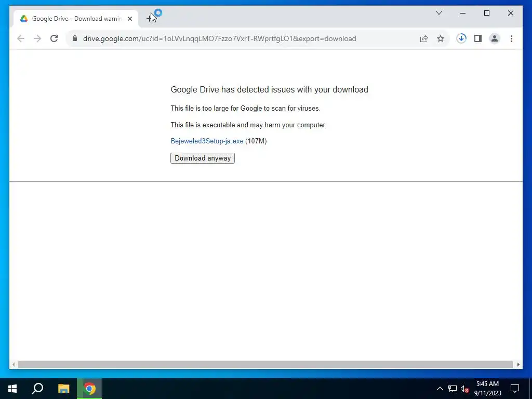This screenshot has height=399, width=532.
Task: Click into the drive.google.com address bar
Action: (220, 38)
